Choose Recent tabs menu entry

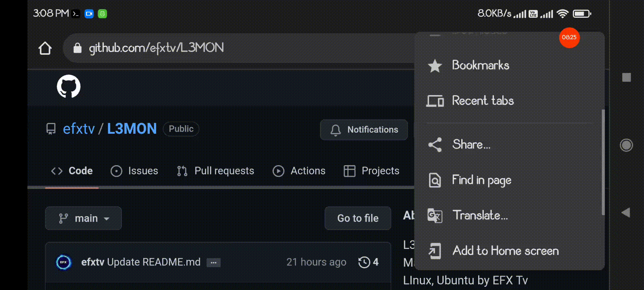509,101
